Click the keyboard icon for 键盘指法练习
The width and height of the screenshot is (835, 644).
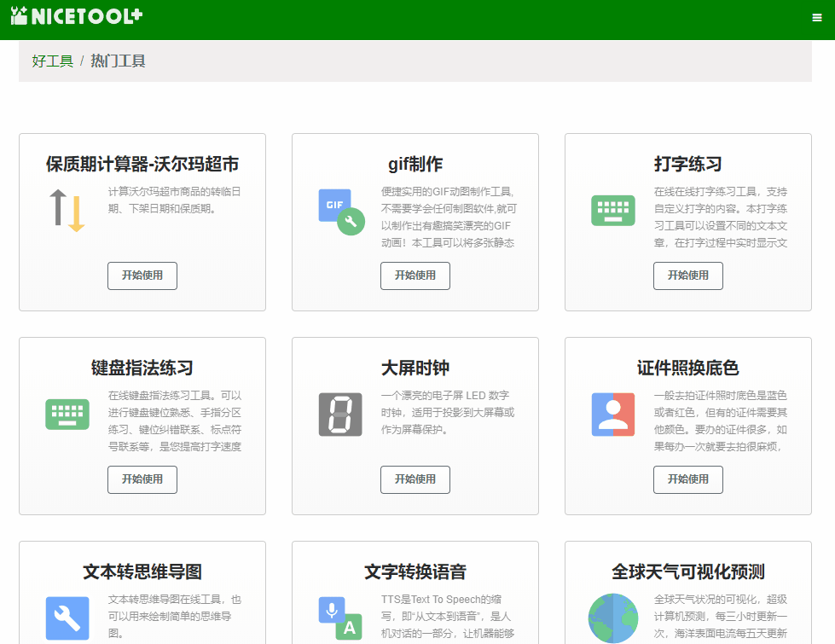coord(67,414)
